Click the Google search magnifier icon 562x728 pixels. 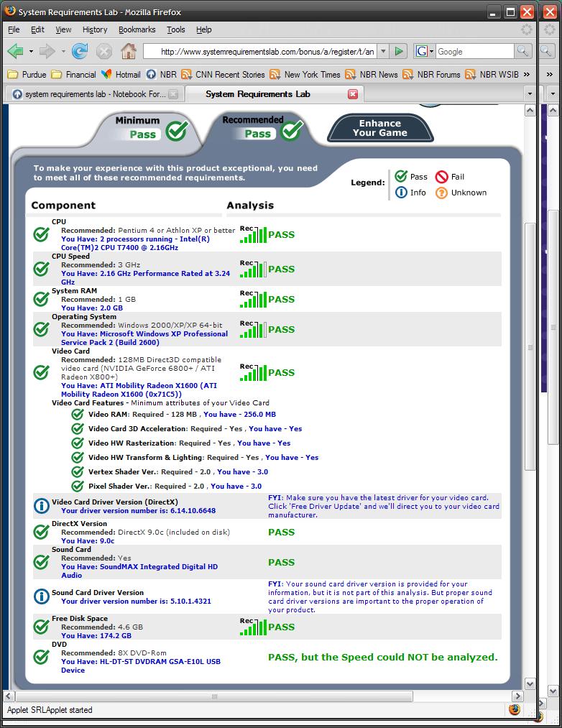point(522,51)
